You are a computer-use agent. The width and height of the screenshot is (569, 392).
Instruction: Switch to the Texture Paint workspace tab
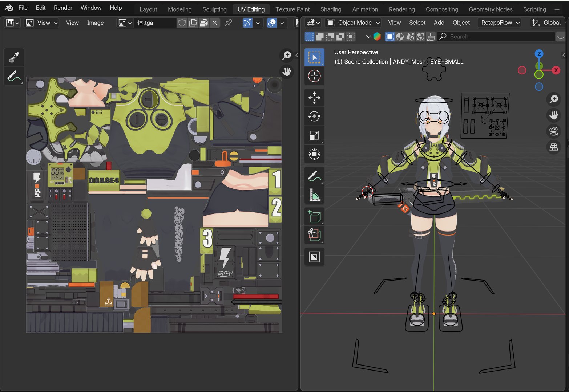pyautogui.click(x=292, y=9)
